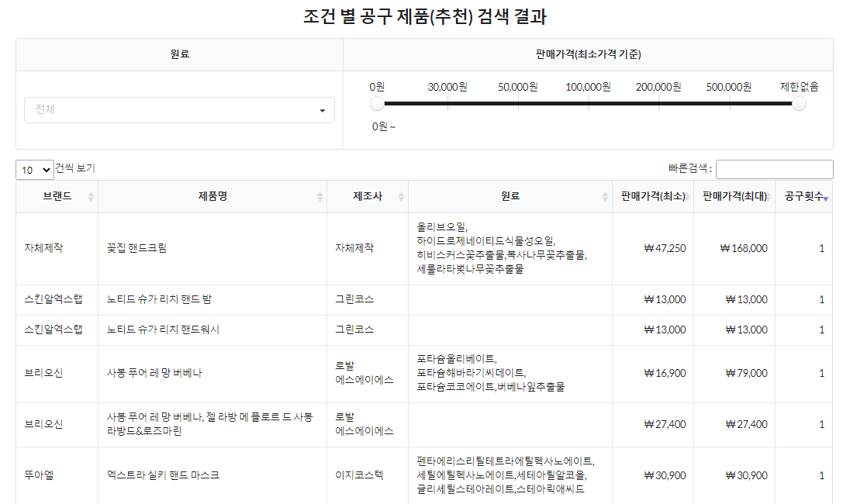Click the sort arrows on 판매가격(최대)
843x504 pixels.
(768, 197)
